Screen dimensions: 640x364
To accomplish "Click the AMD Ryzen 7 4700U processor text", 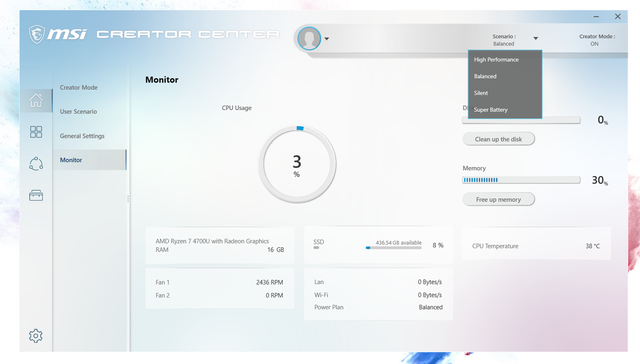I will tap(212, 241).
